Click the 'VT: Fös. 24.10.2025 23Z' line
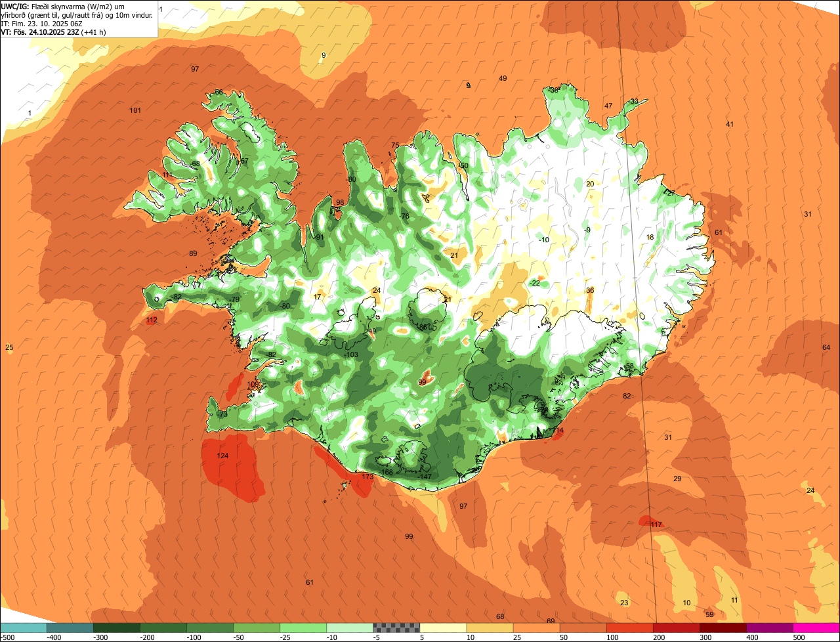 point(53,32)
